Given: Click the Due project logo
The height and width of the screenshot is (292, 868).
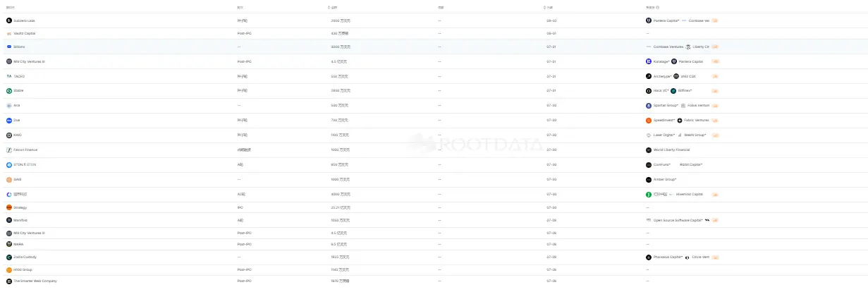Looking at the screenshot, I should (9, 120).
